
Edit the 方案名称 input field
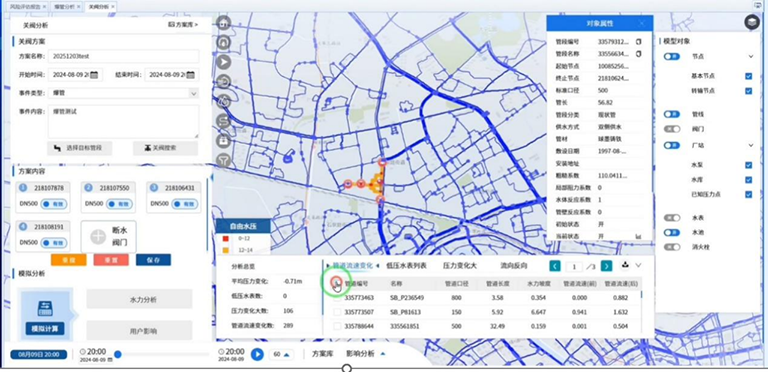pyautogui.click(x=123, y=56)
